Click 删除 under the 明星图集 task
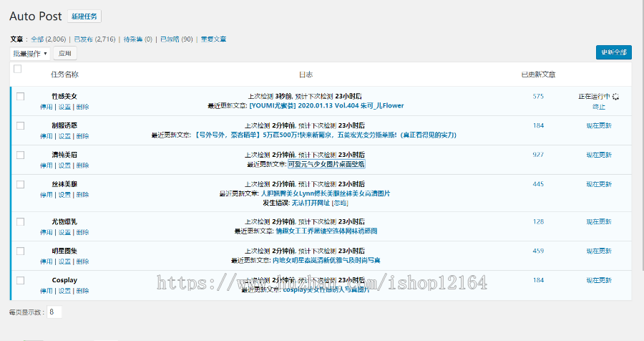 pyautogui.click(x=82, y=261)
